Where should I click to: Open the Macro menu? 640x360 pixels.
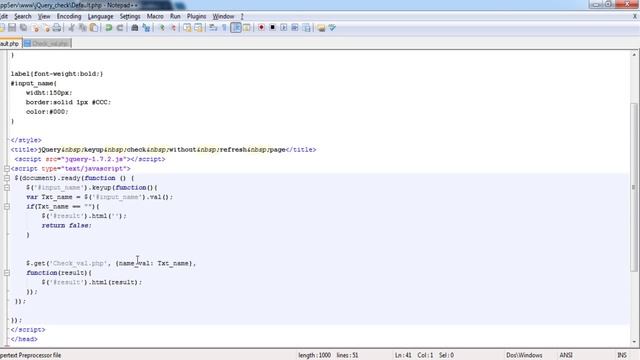[x=155, y=16]
